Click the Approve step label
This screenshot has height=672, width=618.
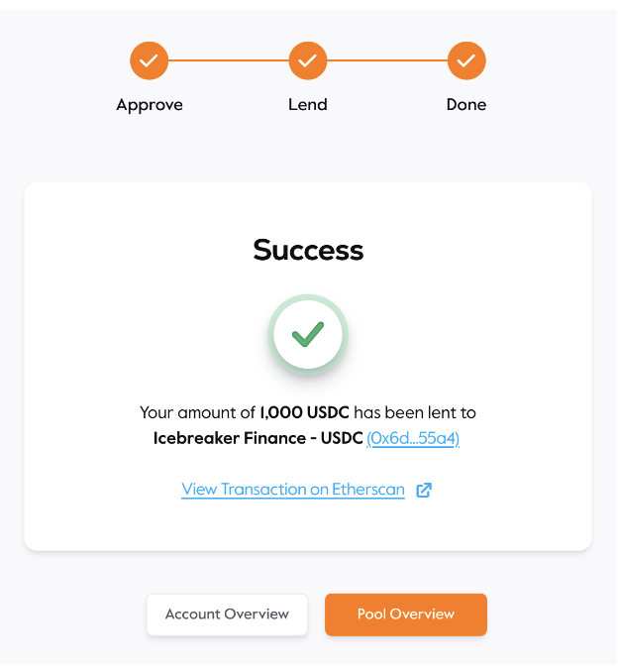tap(150, 105)
